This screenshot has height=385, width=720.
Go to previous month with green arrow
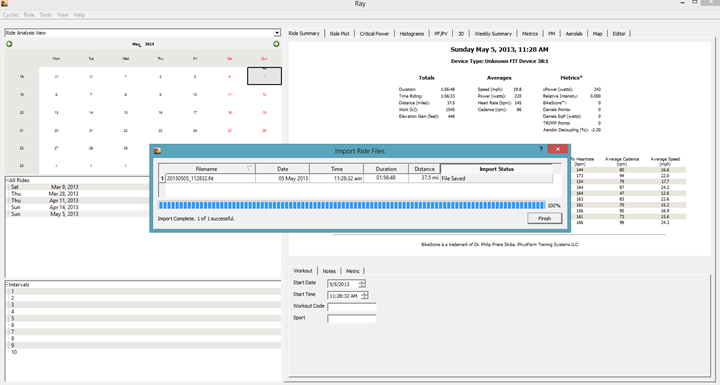coord(9,44)
